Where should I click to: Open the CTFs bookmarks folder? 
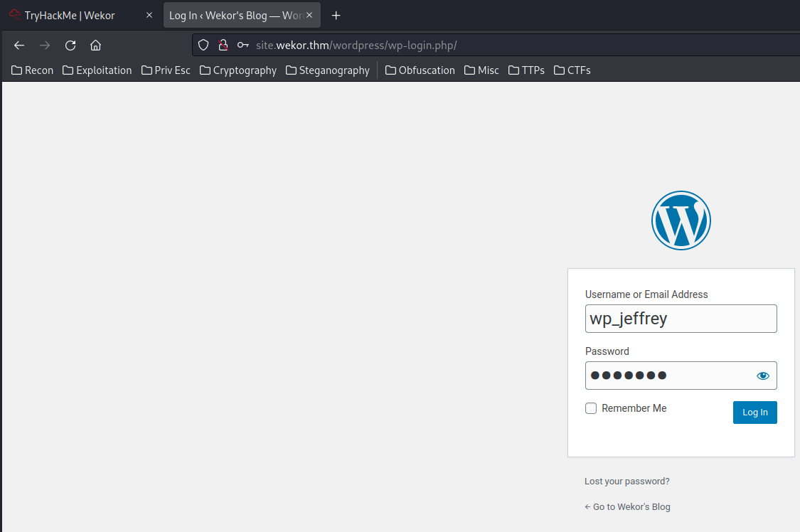pyautogui.click(x=572, y=70)
